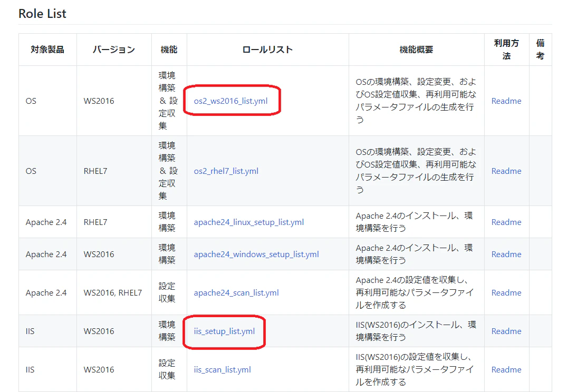Click the 対象製品 column header
Image resolution: width=577 pixels, height=392 pixels.
47,50
